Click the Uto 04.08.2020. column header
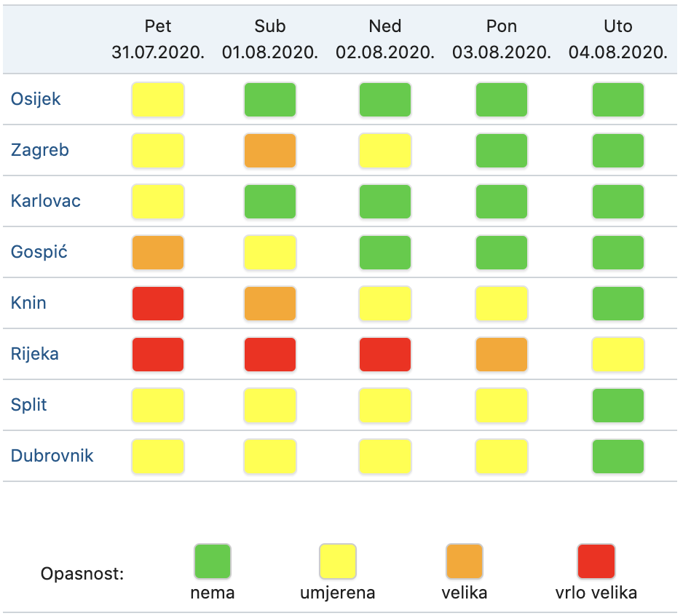Image resolution: width=683 pixels, height=616 pixels. click(618, 39)
